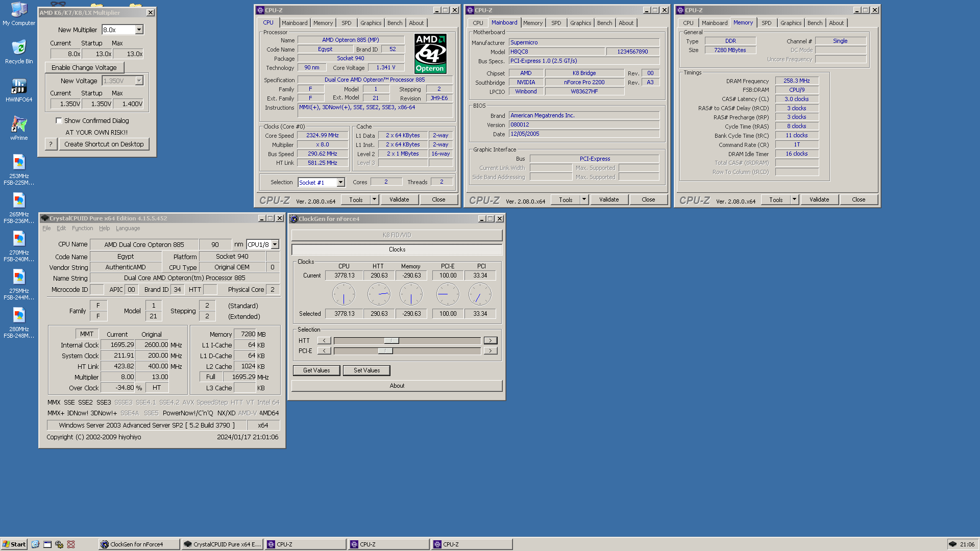
Task: Click Enable Change Voltage button
Action: [x=84, y=67]
